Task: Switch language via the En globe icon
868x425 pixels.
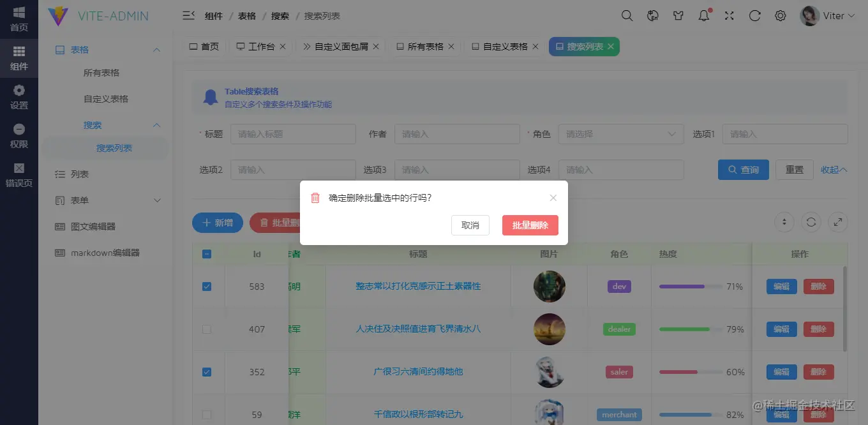Action: coord(652,15)
